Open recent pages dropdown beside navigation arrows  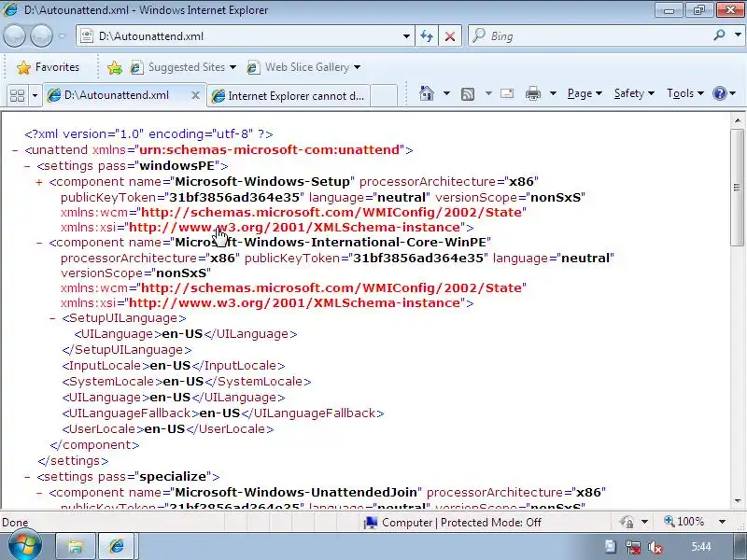point(63,36)
